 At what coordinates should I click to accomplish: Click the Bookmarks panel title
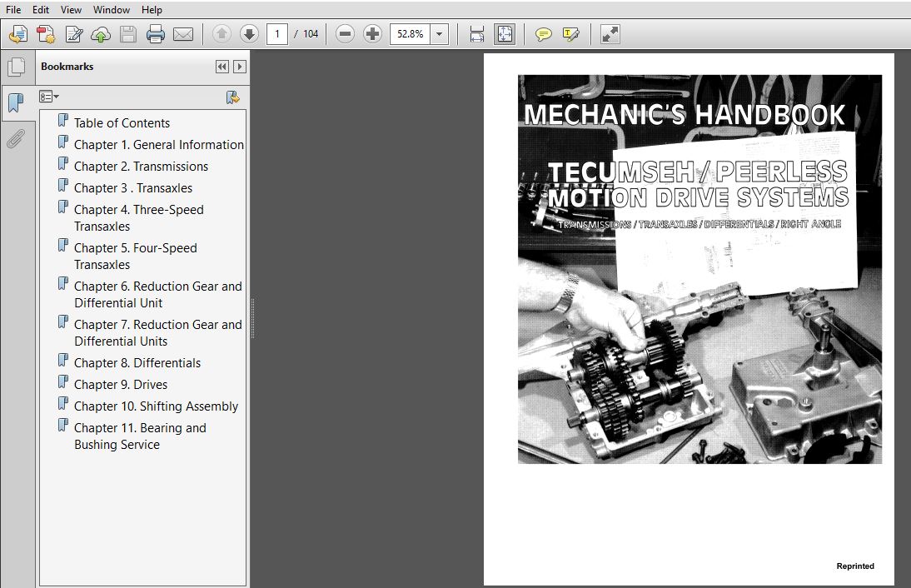[x=67, y=67]
